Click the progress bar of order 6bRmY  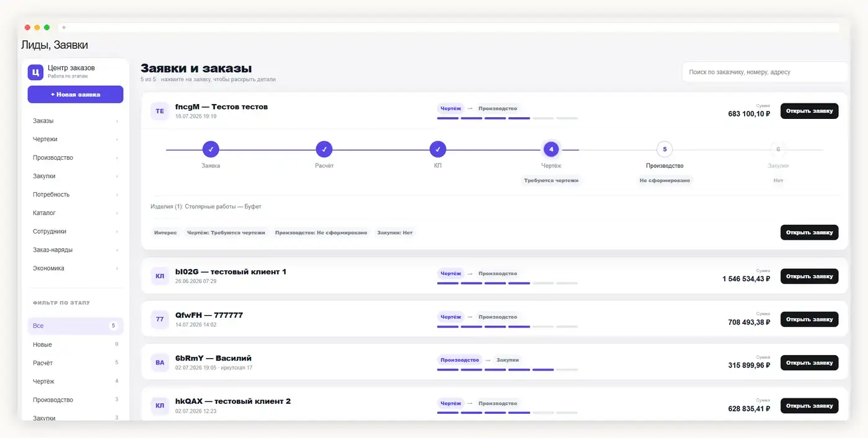[507, 370]
